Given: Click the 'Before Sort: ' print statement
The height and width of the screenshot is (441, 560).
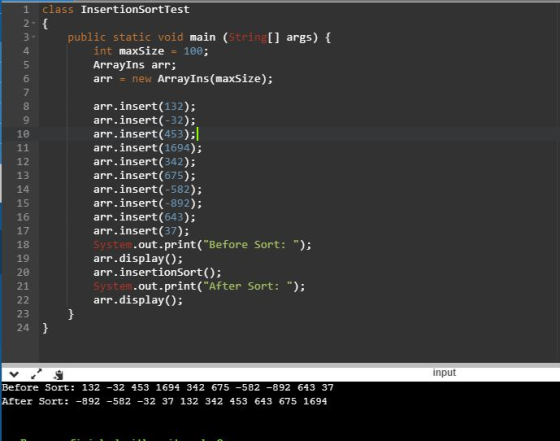Looking at the screenshot, I should [202, 245].
